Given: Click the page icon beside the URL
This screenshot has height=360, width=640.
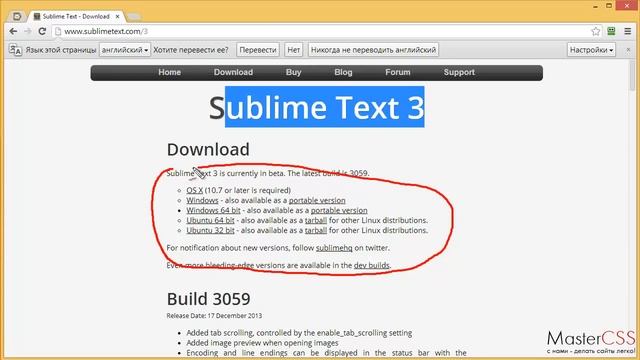Looking at the screenshot, I should click(x=58, y=31).
